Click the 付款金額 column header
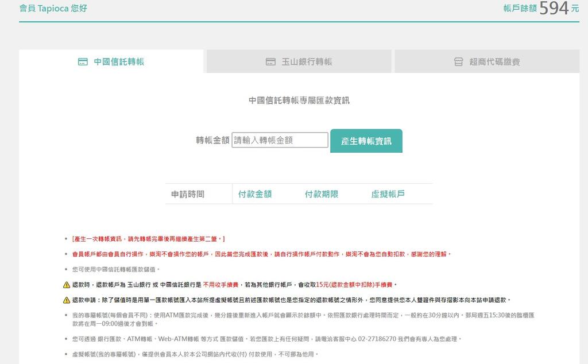Viewport: 588px width, 364px height. (x=255, y=194)
